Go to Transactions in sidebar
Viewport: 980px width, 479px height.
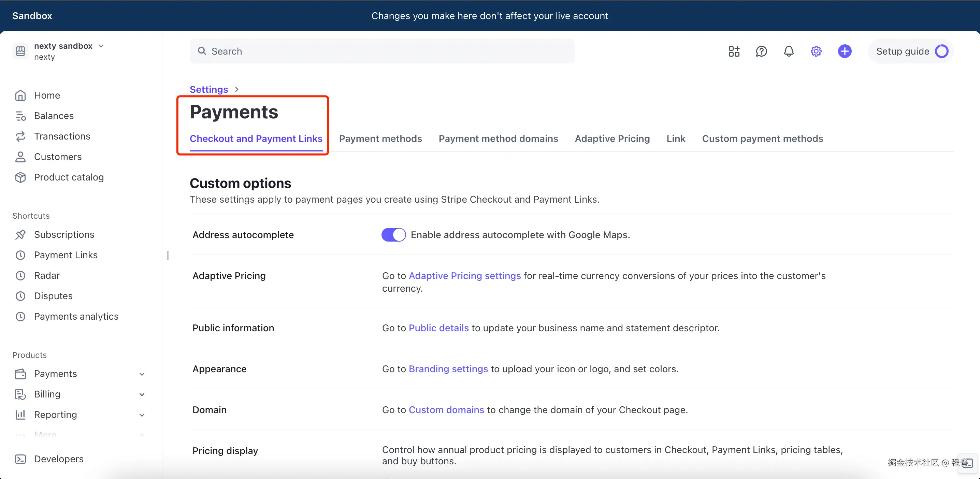point(62,136)
